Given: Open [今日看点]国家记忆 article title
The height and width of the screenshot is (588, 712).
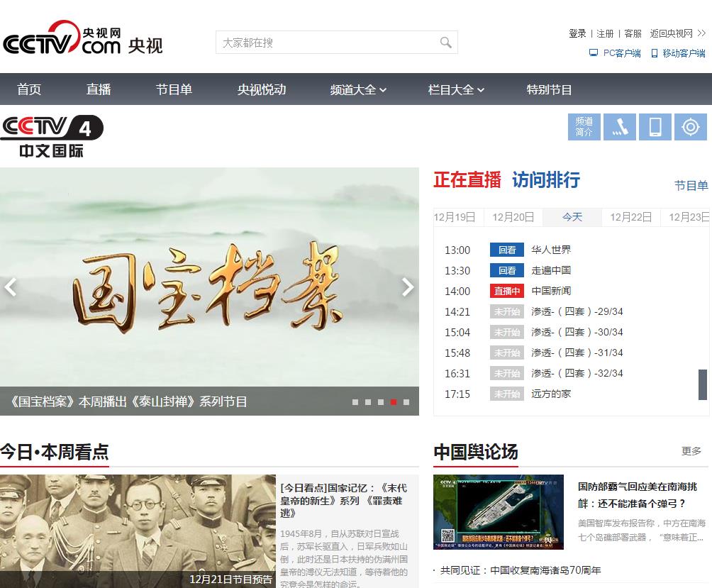Looking at the screenshot, I should pyautogui.click(x=343, y=500).
